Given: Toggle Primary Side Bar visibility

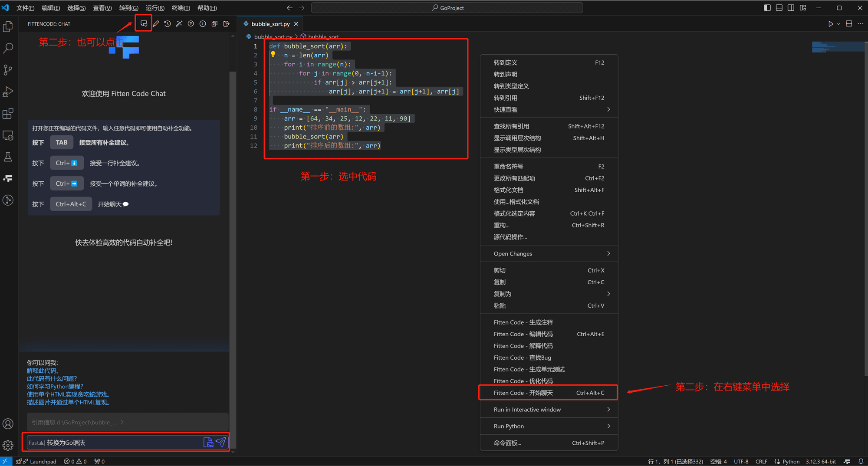Looking at the screenshot, I should click(767, 8).
